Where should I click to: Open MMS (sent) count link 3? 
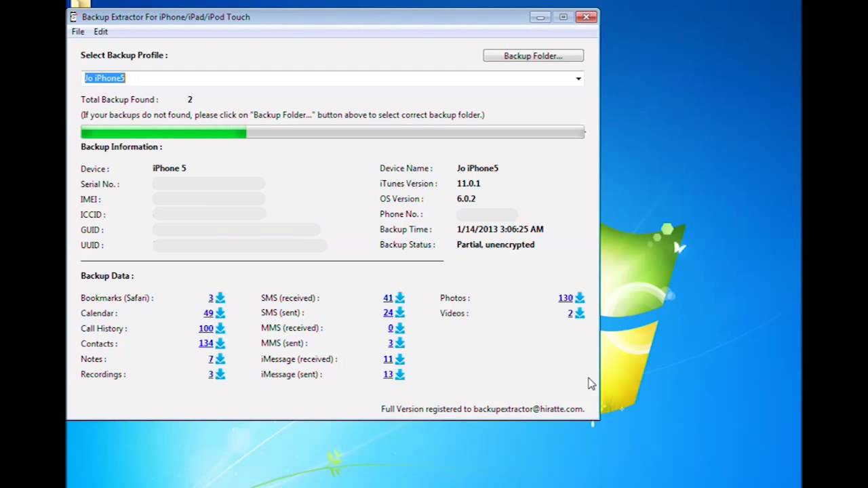tap(391, 344)
